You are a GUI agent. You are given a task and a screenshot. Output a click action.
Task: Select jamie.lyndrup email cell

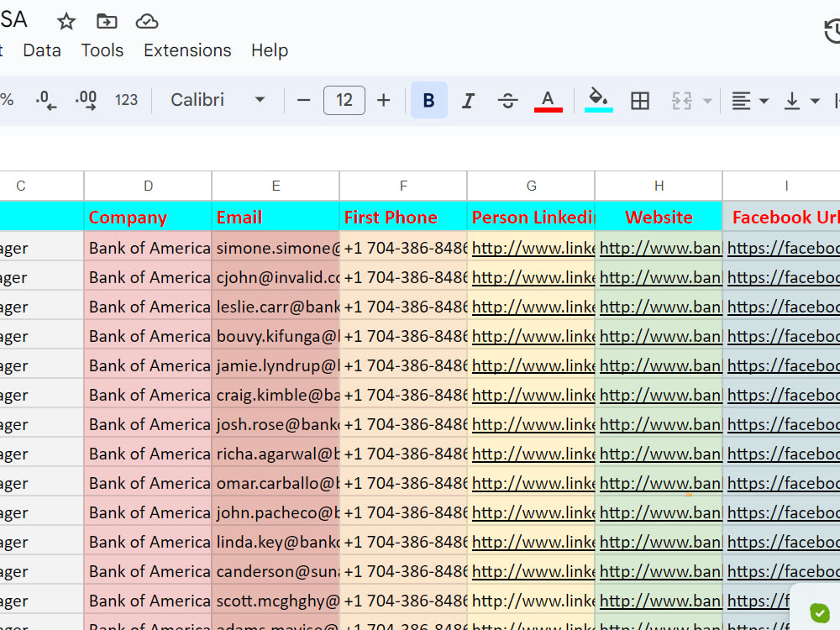point(276,366)
